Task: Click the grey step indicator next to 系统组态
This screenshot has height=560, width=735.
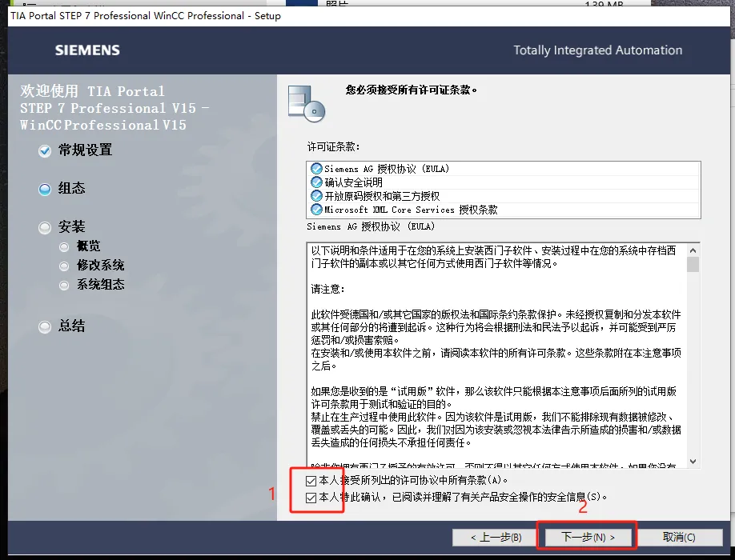Action: click(64, 286)
